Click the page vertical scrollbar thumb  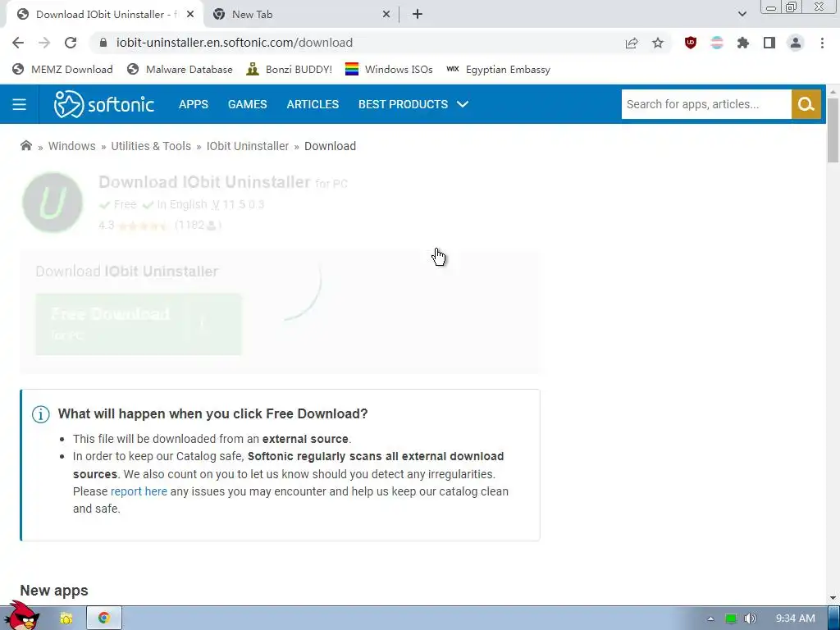833,130
